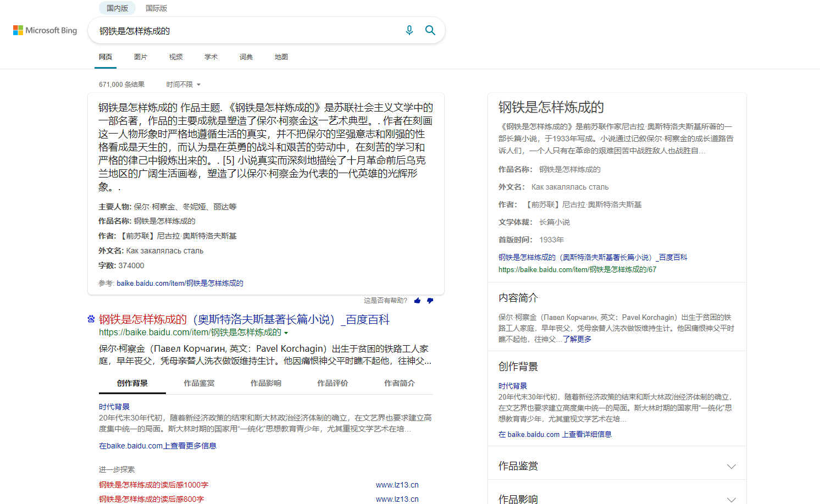Click the Microsoft Bing logo
Image resolution: width=820 pixels, height=504 pixels.
45,30
